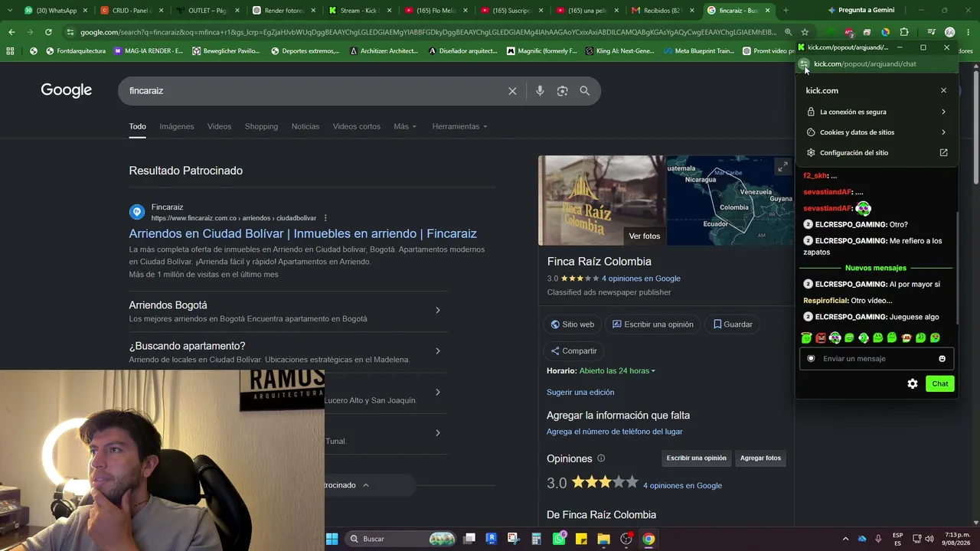Screen dimensions: 980x551
Task: Start a voice search with the microphone
Action: [x=540, y=91]
